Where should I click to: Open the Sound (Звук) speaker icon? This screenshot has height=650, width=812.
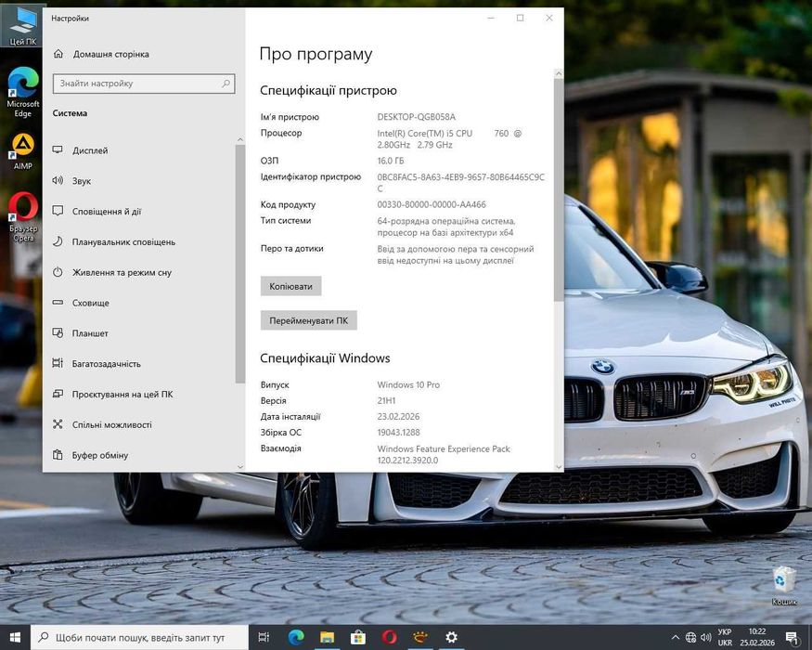click(58, 180)
